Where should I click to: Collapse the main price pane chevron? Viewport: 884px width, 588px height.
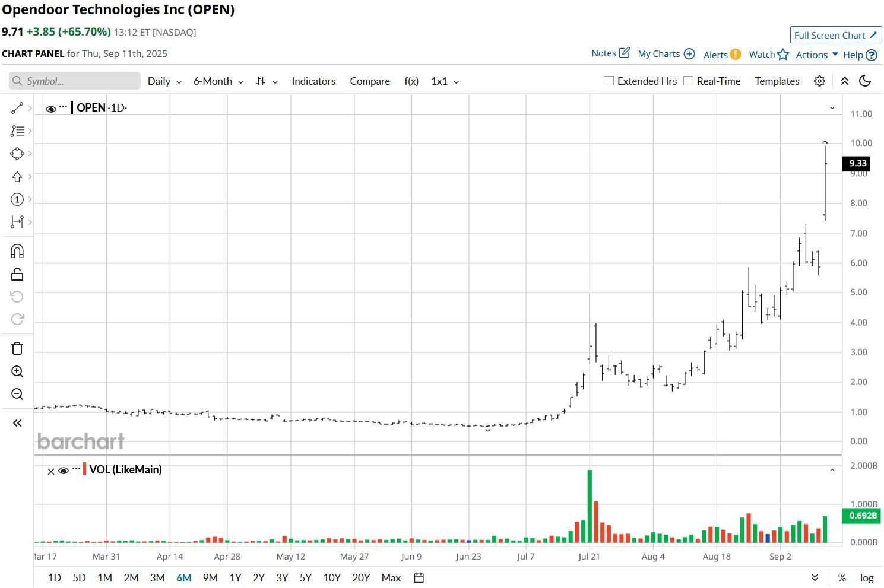coord(832,108)
